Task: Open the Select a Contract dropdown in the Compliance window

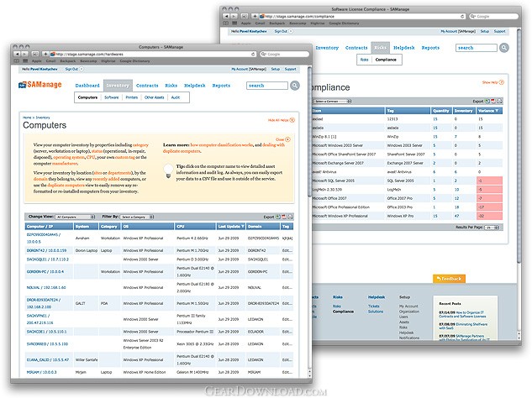Action: 332,102
